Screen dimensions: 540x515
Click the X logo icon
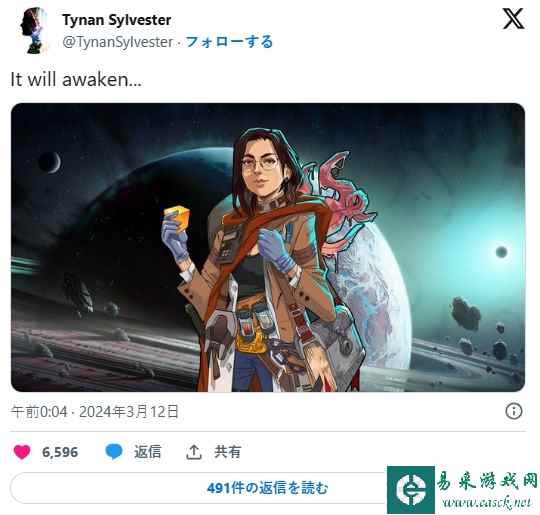point(513,19)
